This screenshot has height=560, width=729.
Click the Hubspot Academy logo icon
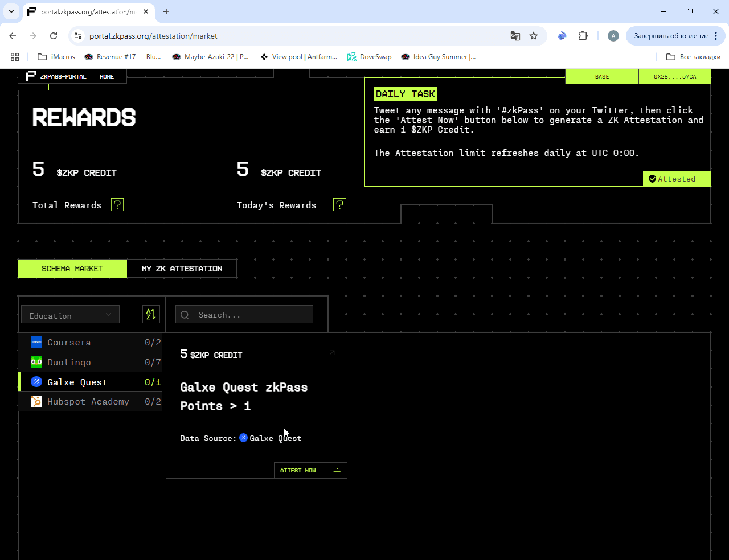click(36, 401)
